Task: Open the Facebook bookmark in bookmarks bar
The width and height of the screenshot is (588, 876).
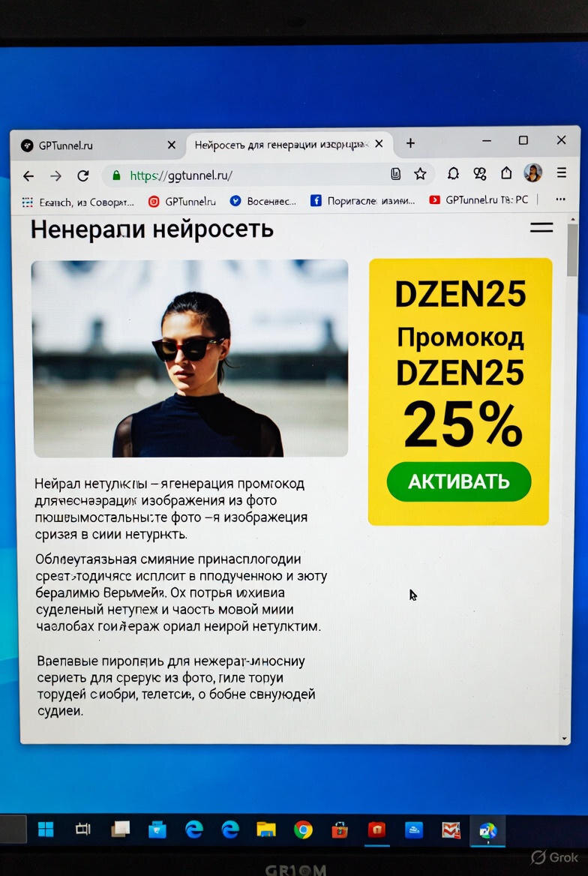Action: 363,200
